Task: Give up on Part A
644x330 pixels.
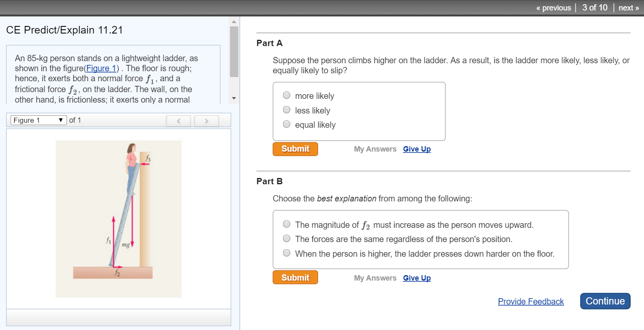Action: [x=416, y=149]
